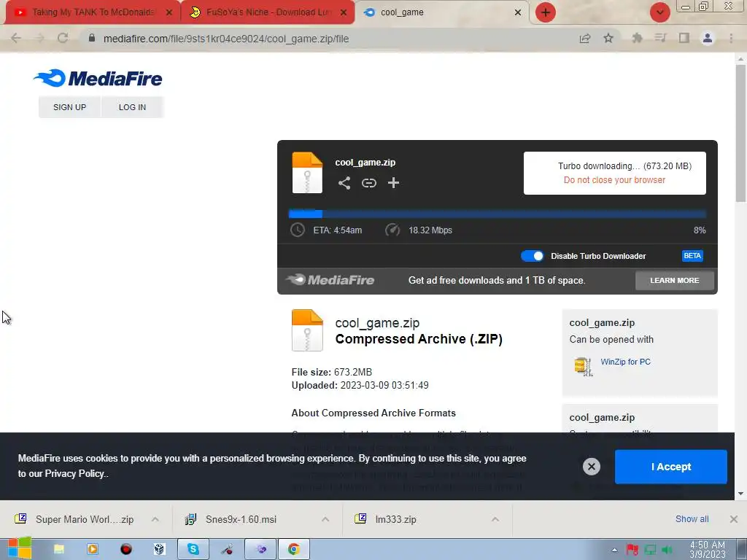Close the downloads bar
This screenshot has height=560, width=747.
pos(734,519)
